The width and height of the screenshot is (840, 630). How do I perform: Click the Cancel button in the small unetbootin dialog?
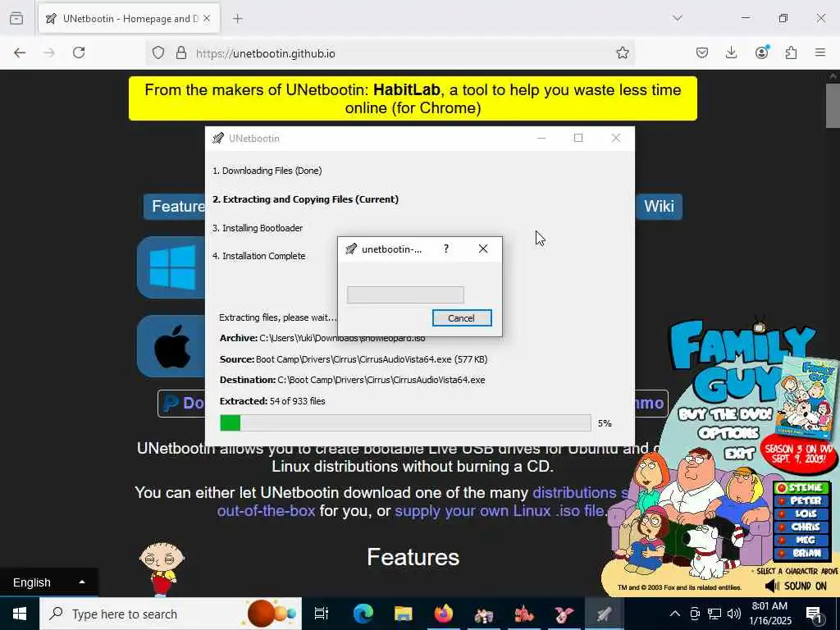coord(461,318)
